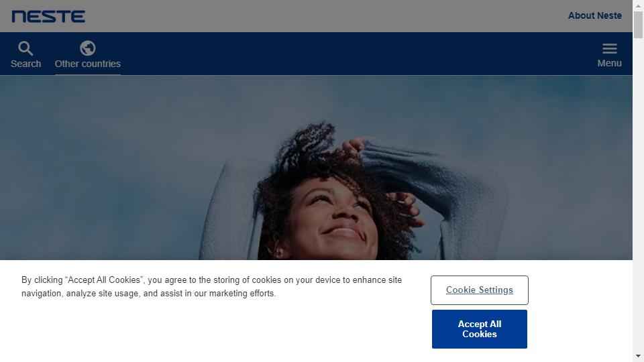Click the Neste logo

48,16
